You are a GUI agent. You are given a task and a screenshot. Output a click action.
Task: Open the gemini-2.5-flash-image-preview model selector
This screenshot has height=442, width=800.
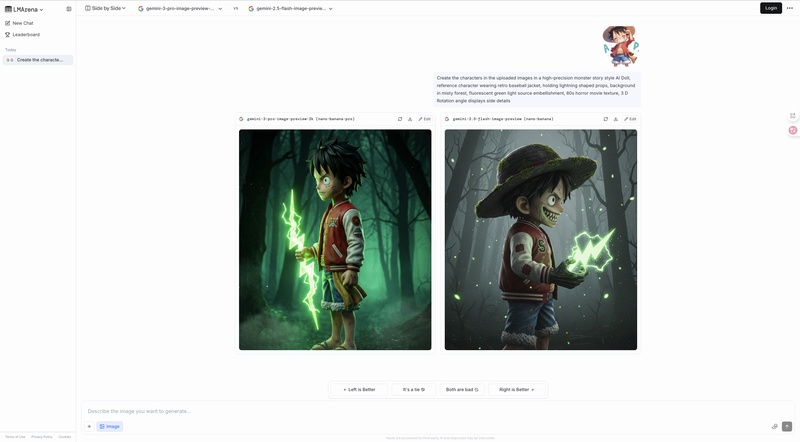tap(290, 9)
